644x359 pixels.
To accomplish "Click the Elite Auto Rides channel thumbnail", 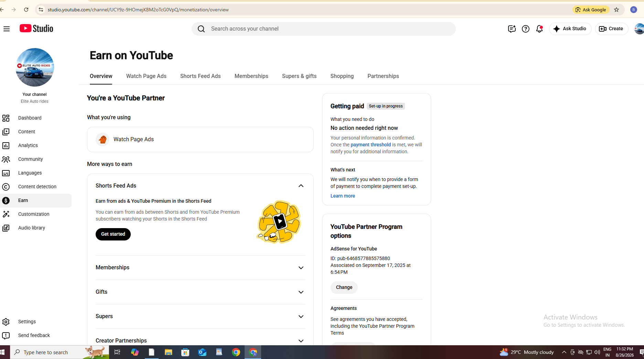I will pos(35,67).
